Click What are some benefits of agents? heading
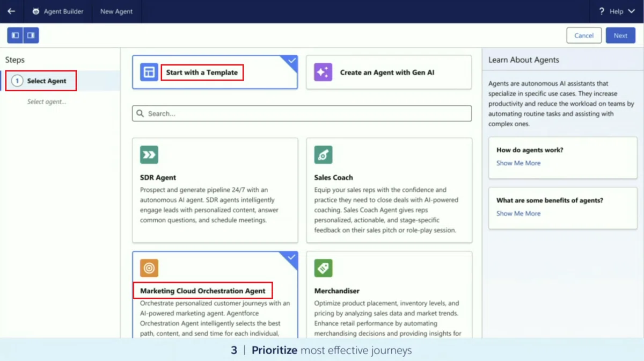Viewport: 644px width, 361px height. 550,200
